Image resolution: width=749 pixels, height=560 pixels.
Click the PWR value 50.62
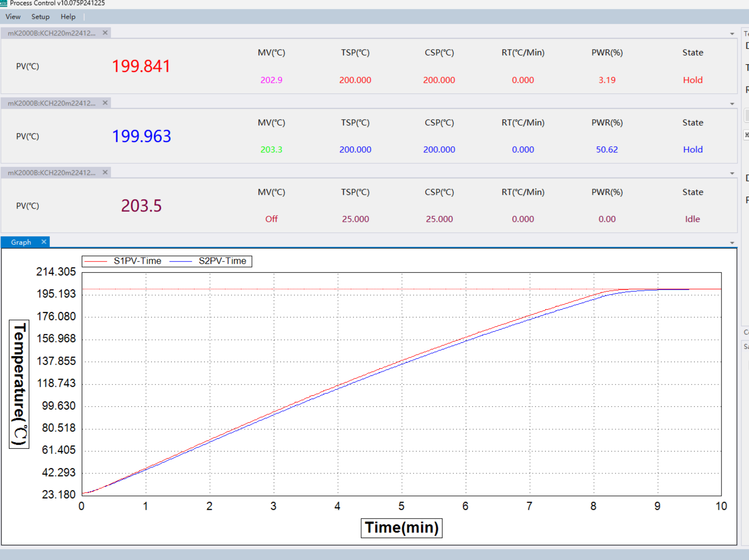607,150
